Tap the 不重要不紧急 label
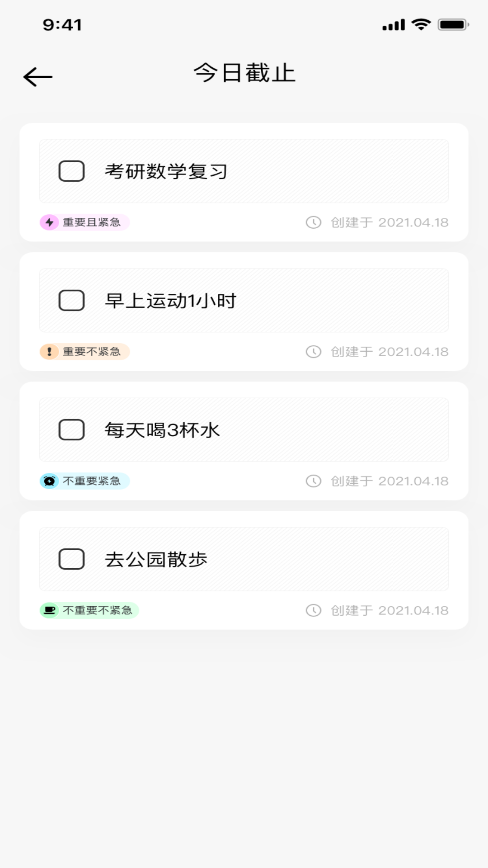The height and width of the screenshot is (868, 488). pyautogui.click(x=98, y=610)
